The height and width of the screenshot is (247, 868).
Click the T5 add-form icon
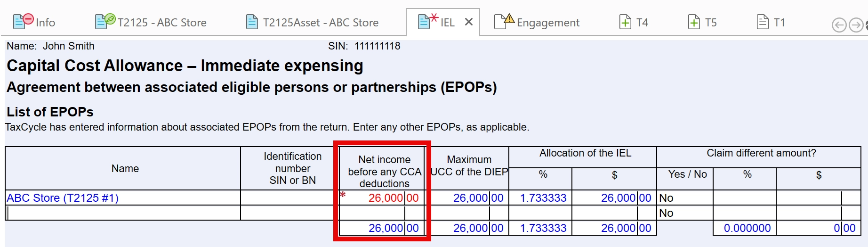coord(694,22)
